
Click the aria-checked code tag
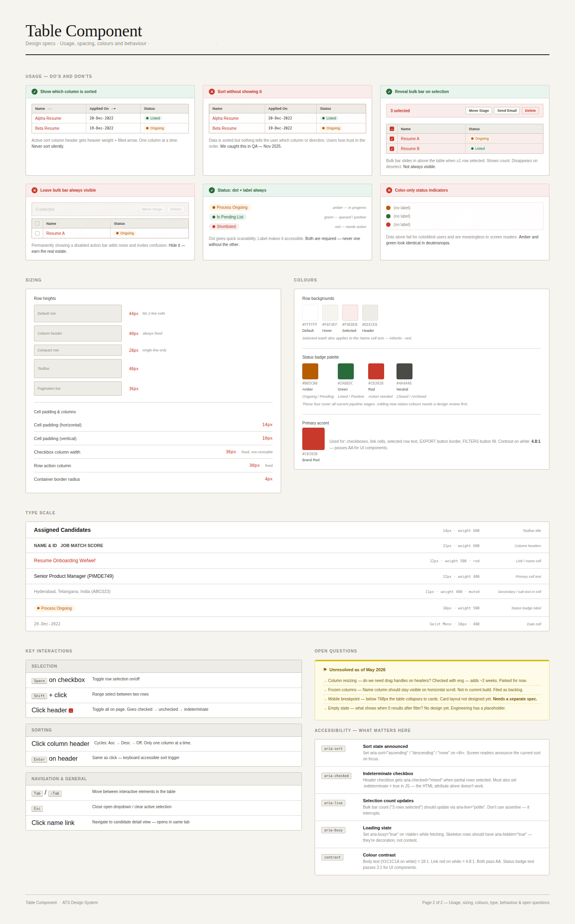[337, 776]
